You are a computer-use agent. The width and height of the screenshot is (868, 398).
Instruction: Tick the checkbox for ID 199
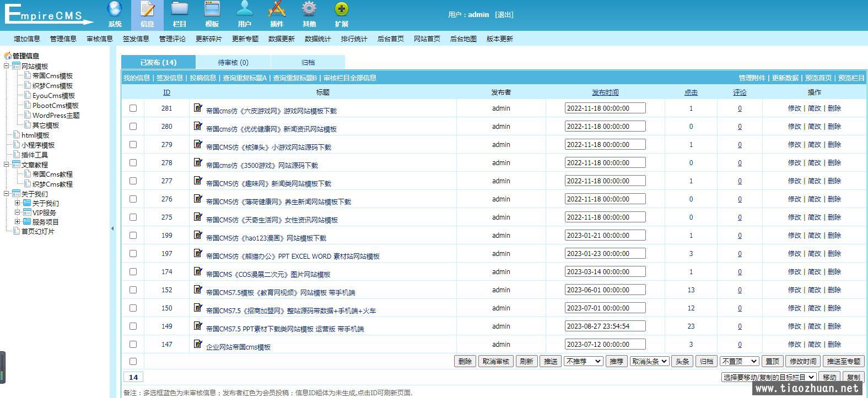click(133, 236)
